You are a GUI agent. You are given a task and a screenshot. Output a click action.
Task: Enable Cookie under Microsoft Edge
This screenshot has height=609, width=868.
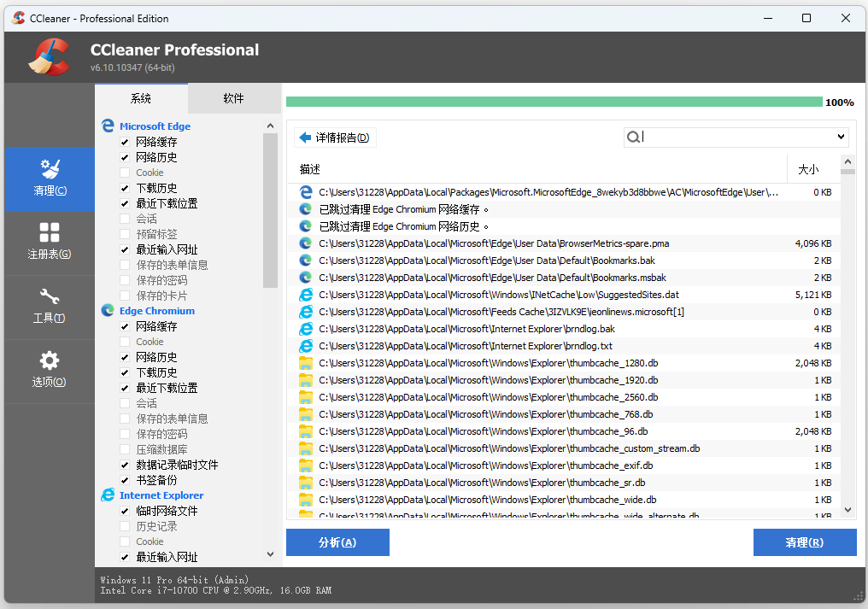point(125,173)
